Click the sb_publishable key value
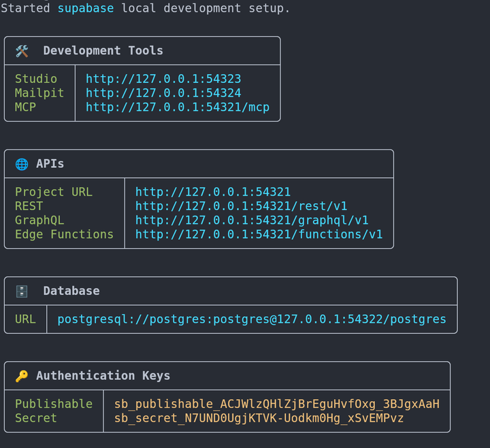Viewport: 490px width, 448px height. coord(277,404)
